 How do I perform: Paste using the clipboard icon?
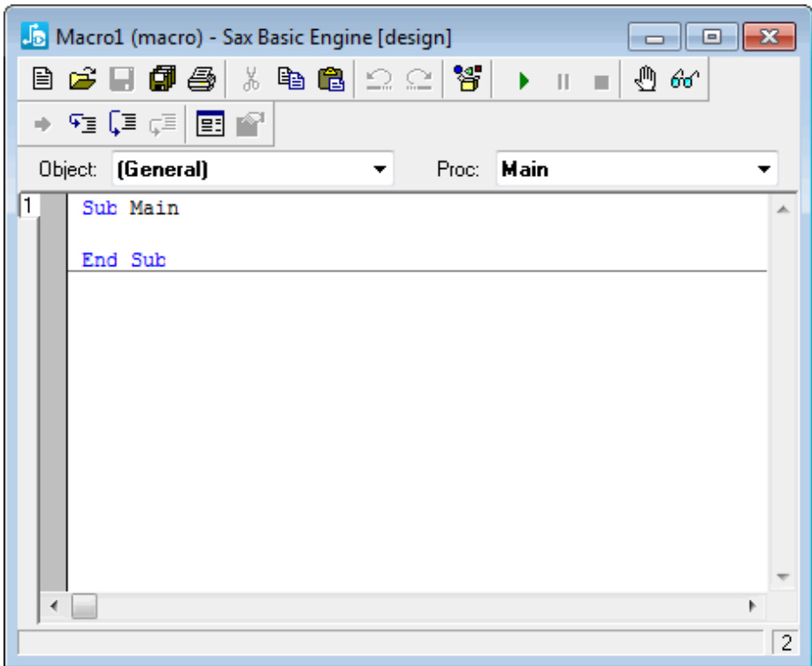pyautogui.click(x=330, y=81)
